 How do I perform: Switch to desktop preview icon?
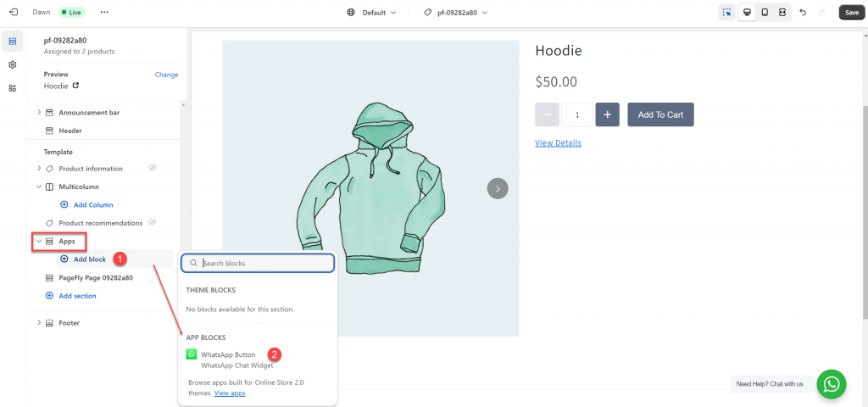pos(747,13)
